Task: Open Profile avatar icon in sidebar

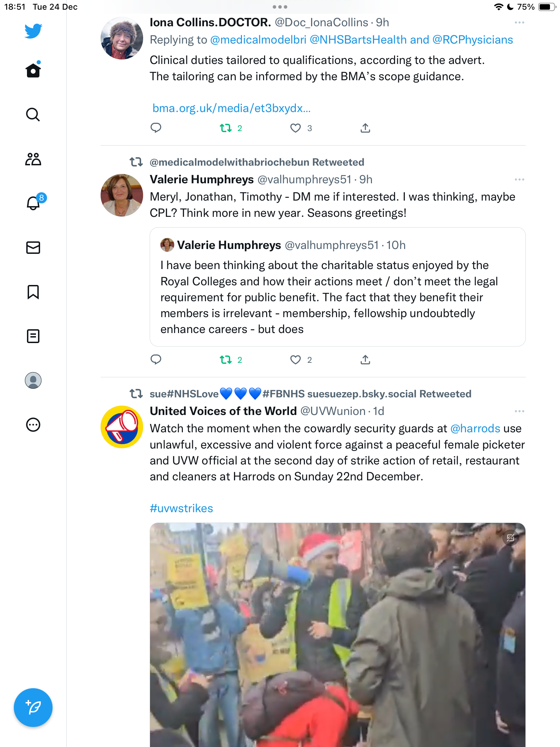Action: [x=33, y=380]
